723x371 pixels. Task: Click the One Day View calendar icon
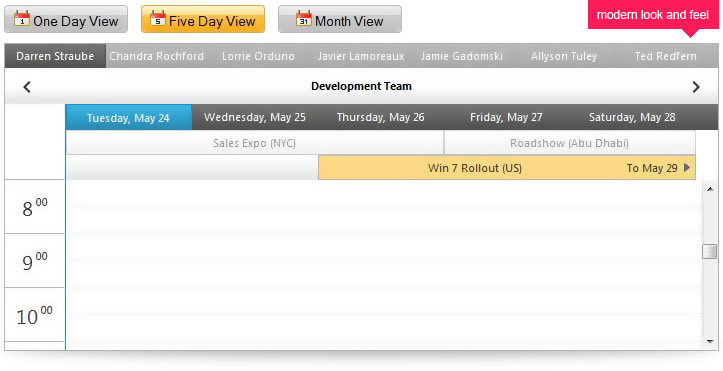pyautogui.click(x=22, y=19)
